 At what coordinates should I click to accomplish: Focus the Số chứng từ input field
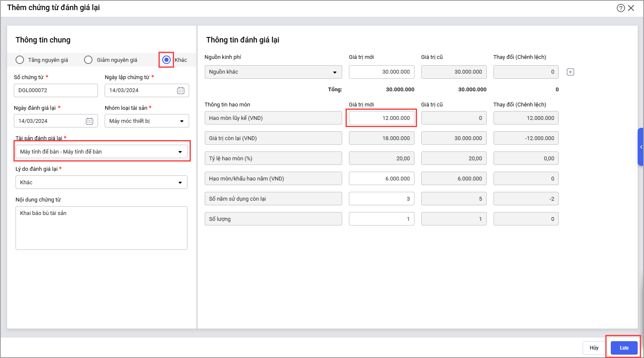[56, 90]
